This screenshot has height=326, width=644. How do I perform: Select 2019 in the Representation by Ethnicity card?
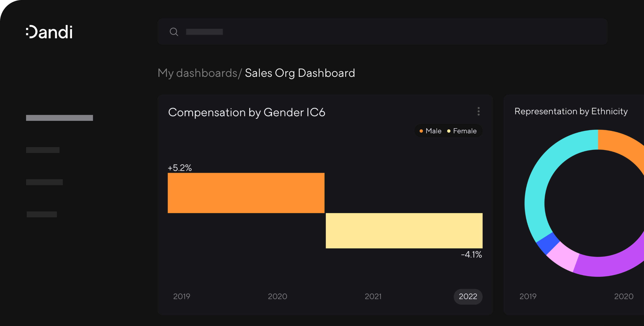528,297
